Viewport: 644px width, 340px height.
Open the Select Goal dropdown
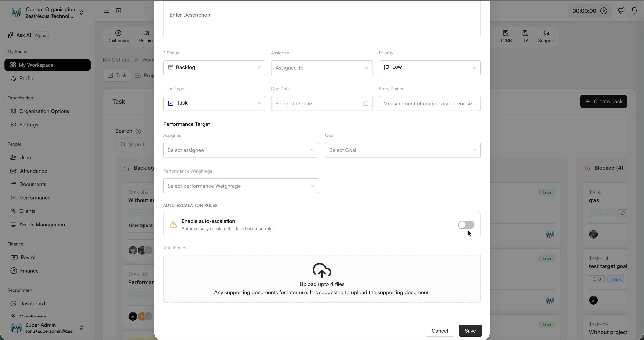(x=402, y=150)
